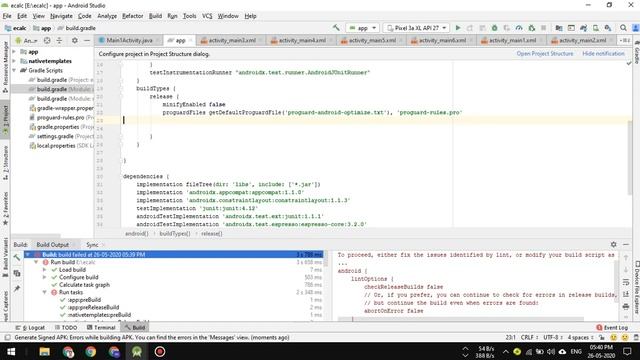Open the Terminal tool window
Image resolution: width=640 pixels, height=360 pixels.
(x=101, y=327)
